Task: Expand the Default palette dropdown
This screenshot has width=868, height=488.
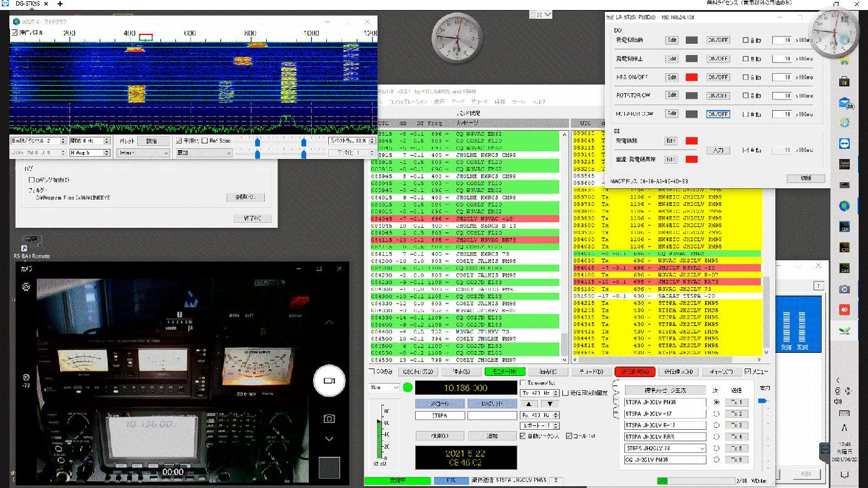Action: pos(143,153)
